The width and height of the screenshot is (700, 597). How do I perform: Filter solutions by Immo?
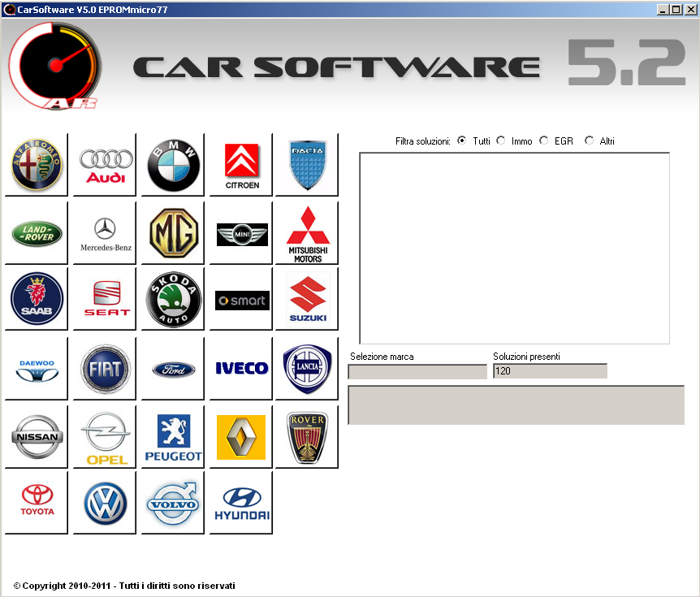coord(501,141)
